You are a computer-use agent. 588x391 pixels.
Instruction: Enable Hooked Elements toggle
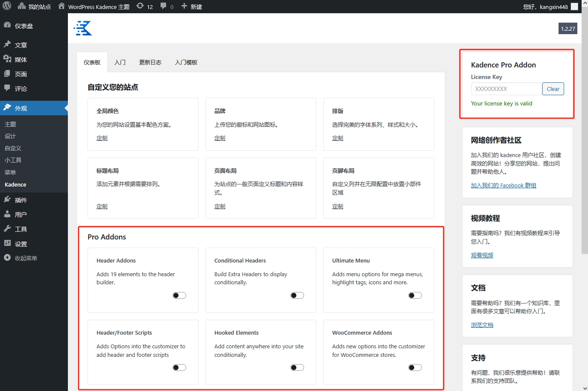[x=297, y=368]
